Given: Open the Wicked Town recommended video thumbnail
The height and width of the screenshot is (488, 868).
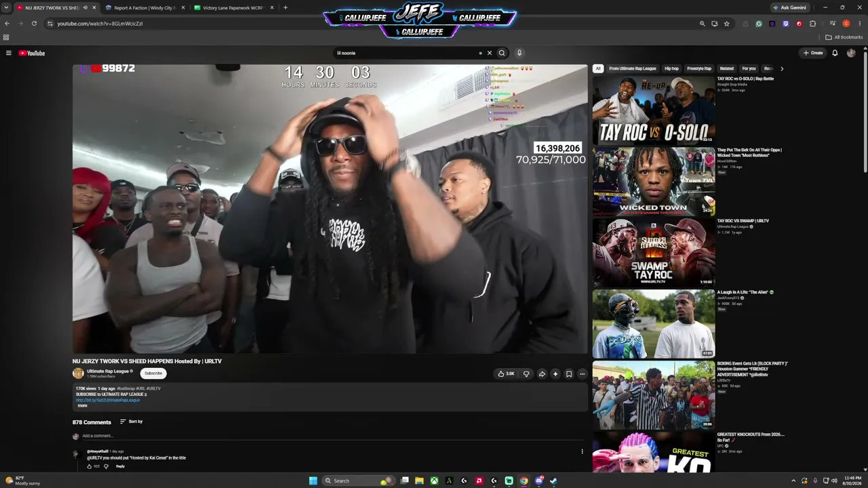Looking at the screenshot, I should tap(654, 181).
